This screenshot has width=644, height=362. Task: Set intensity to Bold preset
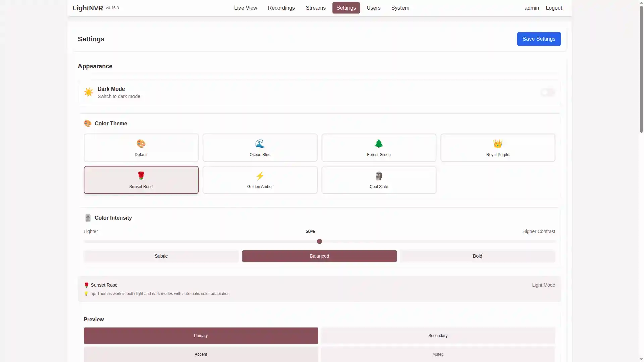(477, 256)
